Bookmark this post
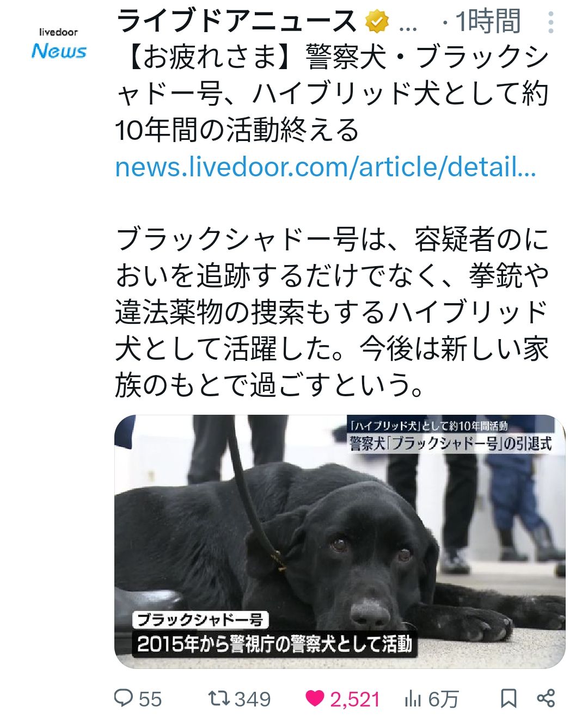Viewport: 588px width, 719px height. [509, 698]
